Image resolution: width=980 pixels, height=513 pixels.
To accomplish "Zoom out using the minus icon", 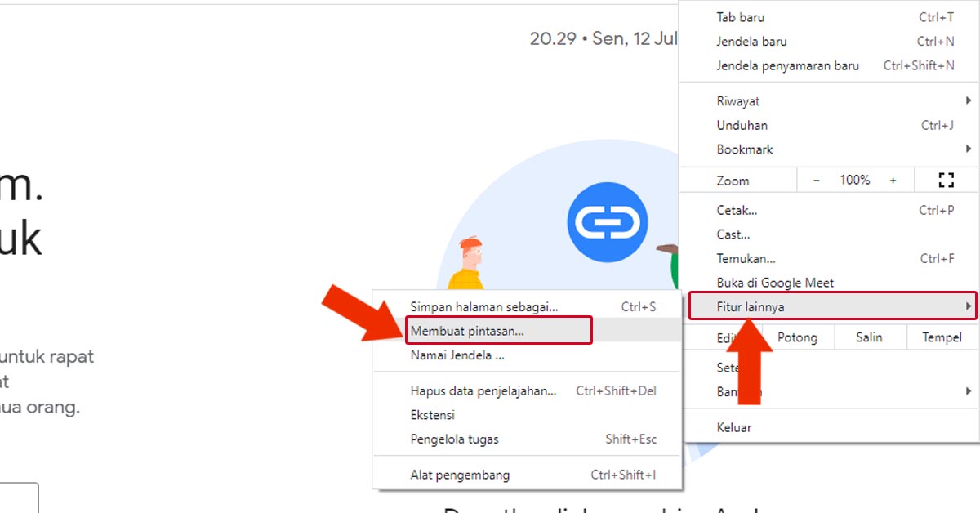I will point(816,180).
